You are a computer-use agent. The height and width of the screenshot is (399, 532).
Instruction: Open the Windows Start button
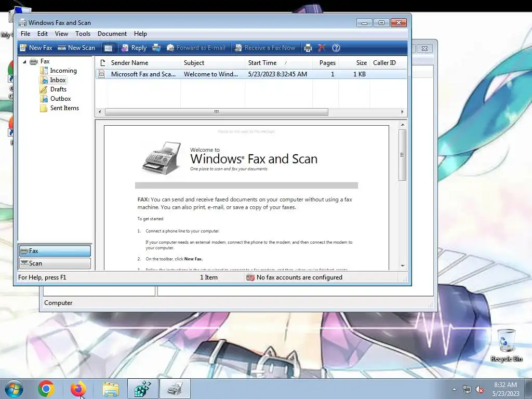coord(14,389)
